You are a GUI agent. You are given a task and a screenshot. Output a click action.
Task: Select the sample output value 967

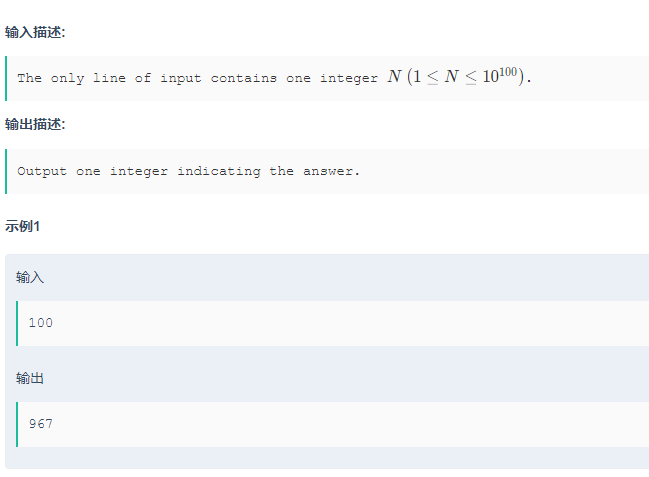(41, 424)
